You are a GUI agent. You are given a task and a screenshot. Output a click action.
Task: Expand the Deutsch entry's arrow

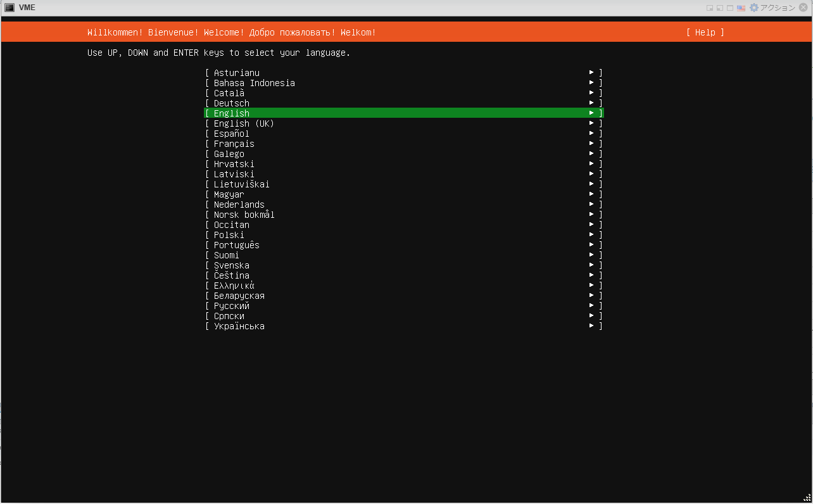[x=591, y=103]
